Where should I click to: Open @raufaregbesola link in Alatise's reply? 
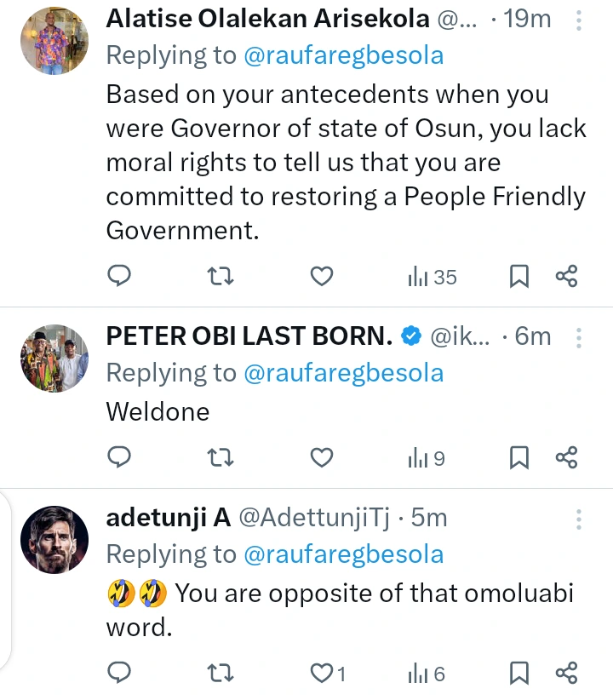(x=343, y=55)
